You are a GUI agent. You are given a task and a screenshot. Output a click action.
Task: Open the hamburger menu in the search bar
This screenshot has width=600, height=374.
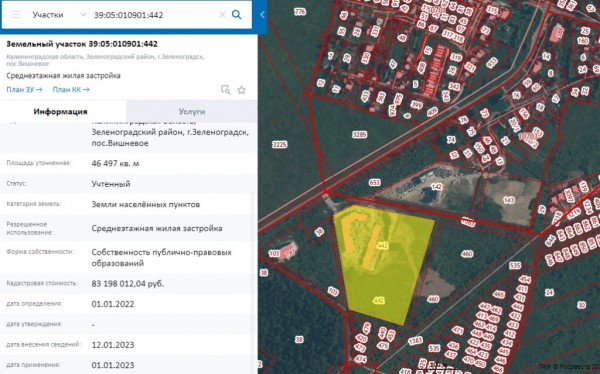pos(16,15)
